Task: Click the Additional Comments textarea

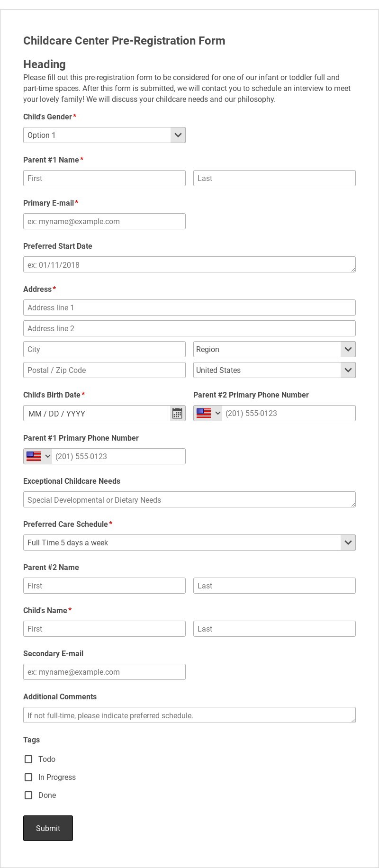Action: pyautogui.click(x=189, y=715)
